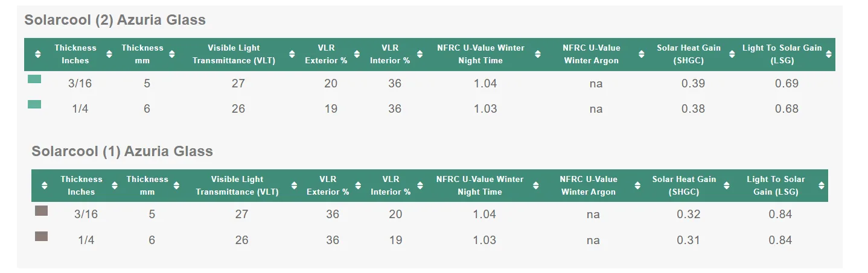Sort Solarcool (1) table by Thickness Inches header text
Viewport: 868px width, 273px height.
[x=81, y=186]
